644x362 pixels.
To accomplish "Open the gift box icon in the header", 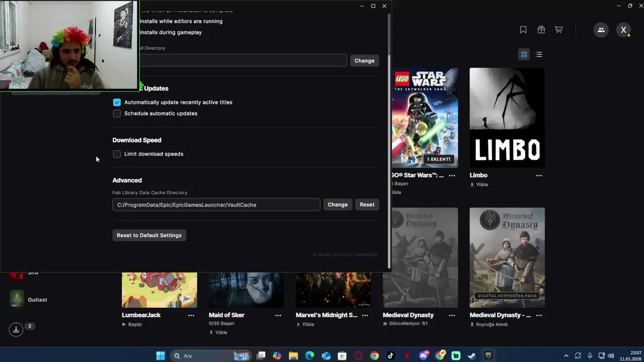I will (x=541, y=30).
